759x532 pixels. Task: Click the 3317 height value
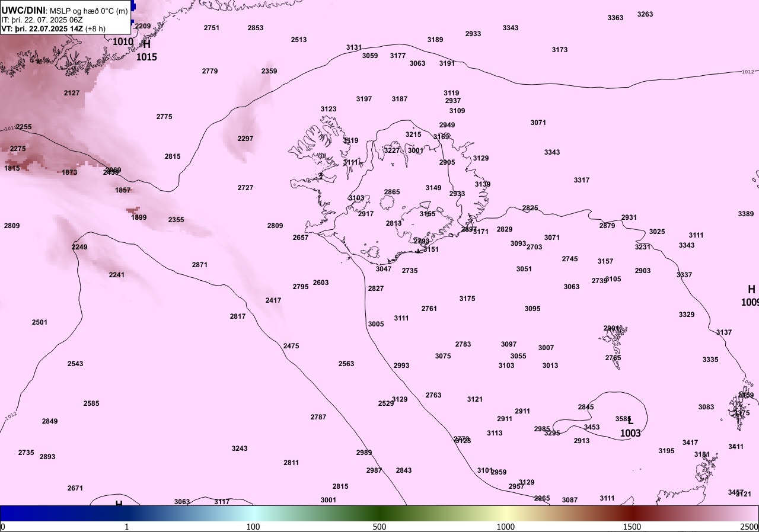tap(582, 180)
